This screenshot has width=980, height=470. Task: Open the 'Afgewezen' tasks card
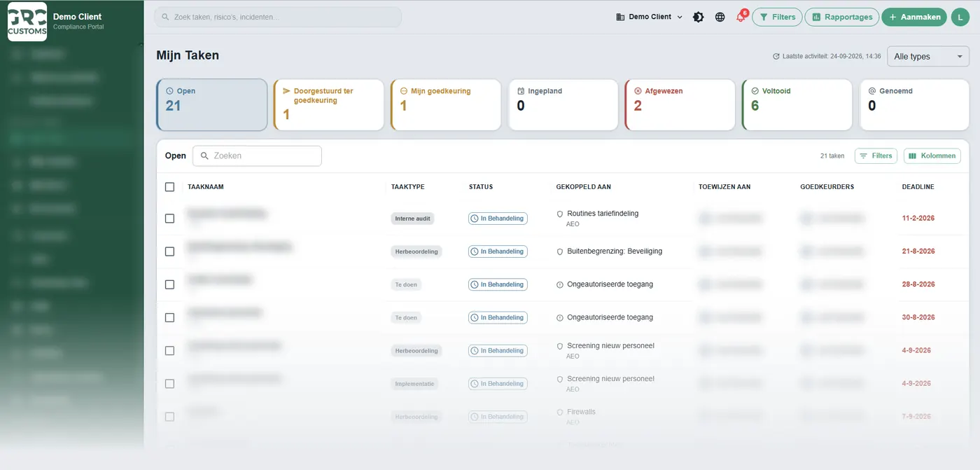680,104
